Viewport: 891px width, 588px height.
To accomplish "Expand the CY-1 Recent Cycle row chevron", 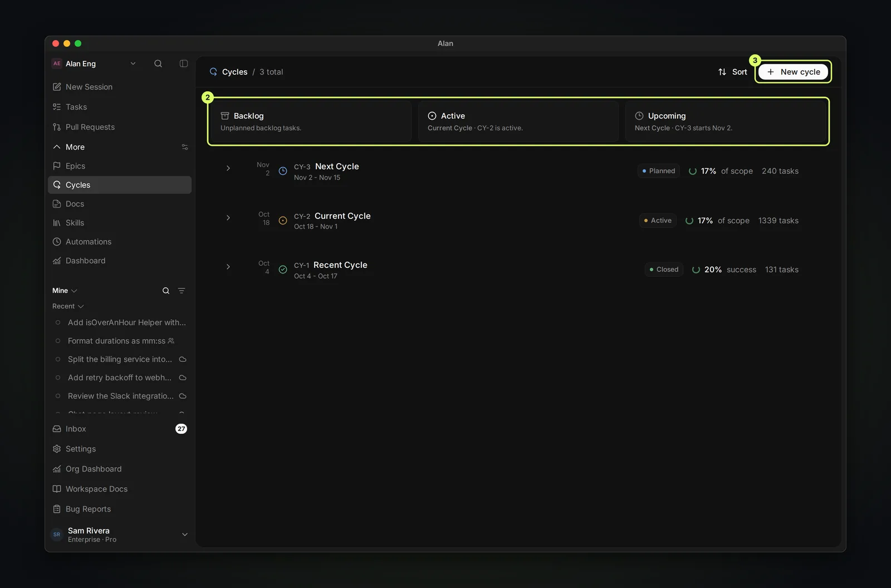I will point(228,267).
